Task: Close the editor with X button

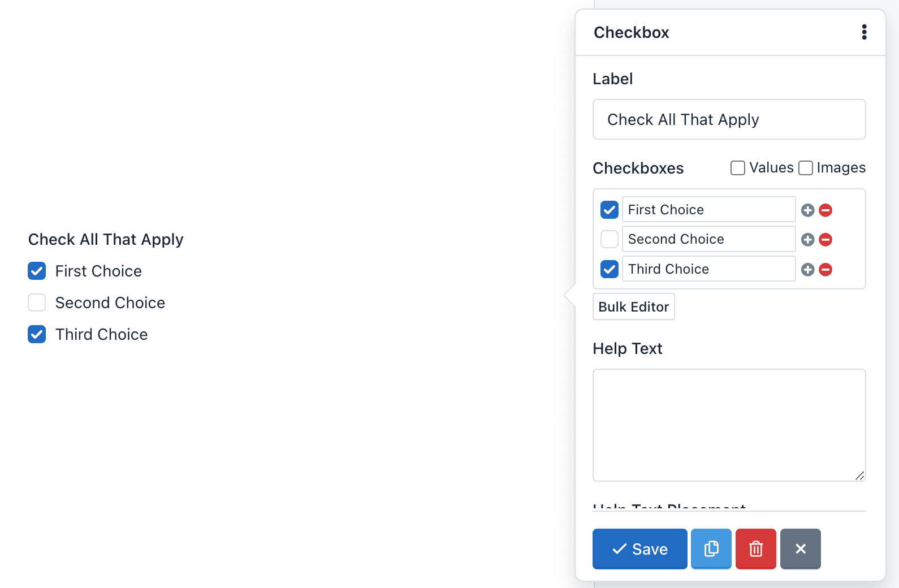Action: tap(800, 548)
